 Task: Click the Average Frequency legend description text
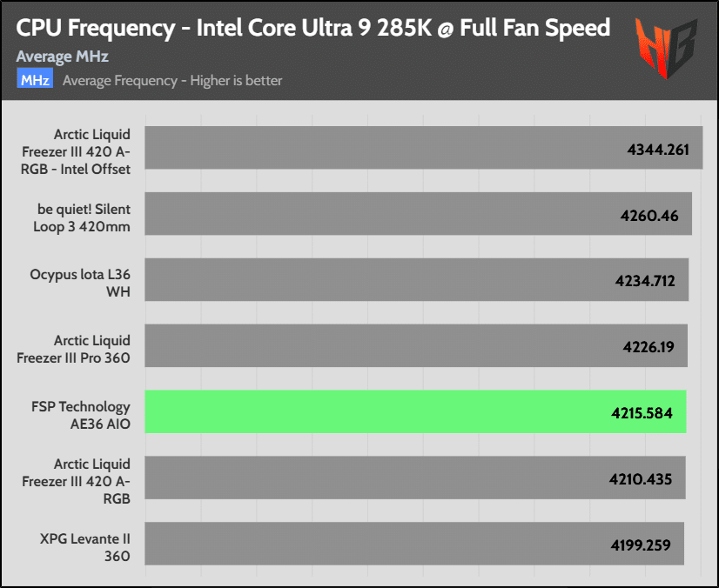[172, 81]
